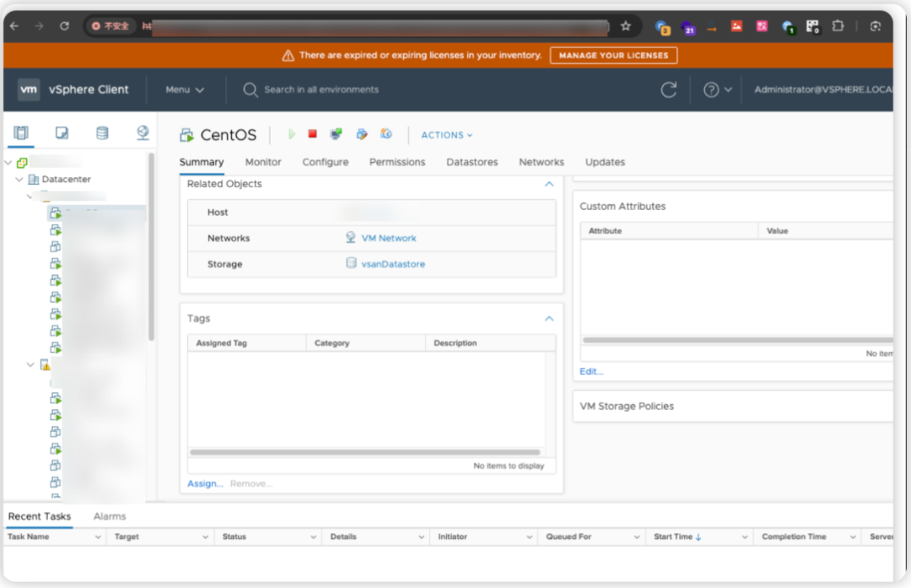This screenshot has height=588, width=911.
Task: Show the Alarms tab
Action: pos(110,516)
